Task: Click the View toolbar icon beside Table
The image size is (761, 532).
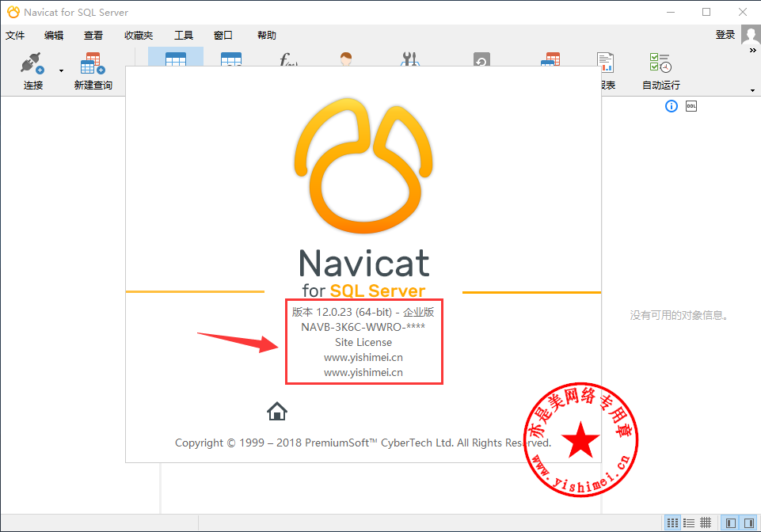Action: point(231,59)
